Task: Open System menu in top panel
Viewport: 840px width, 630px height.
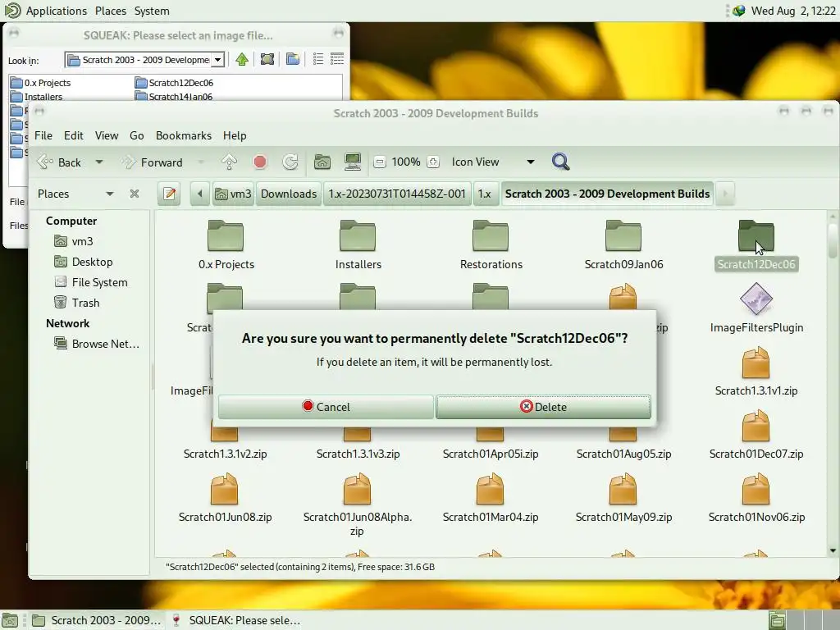Action: coord(152,11)
